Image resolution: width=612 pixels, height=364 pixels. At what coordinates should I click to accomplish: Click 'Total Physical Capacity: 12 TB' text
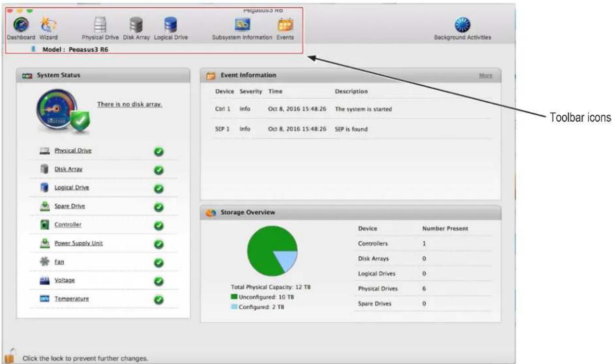click(271, 287)
